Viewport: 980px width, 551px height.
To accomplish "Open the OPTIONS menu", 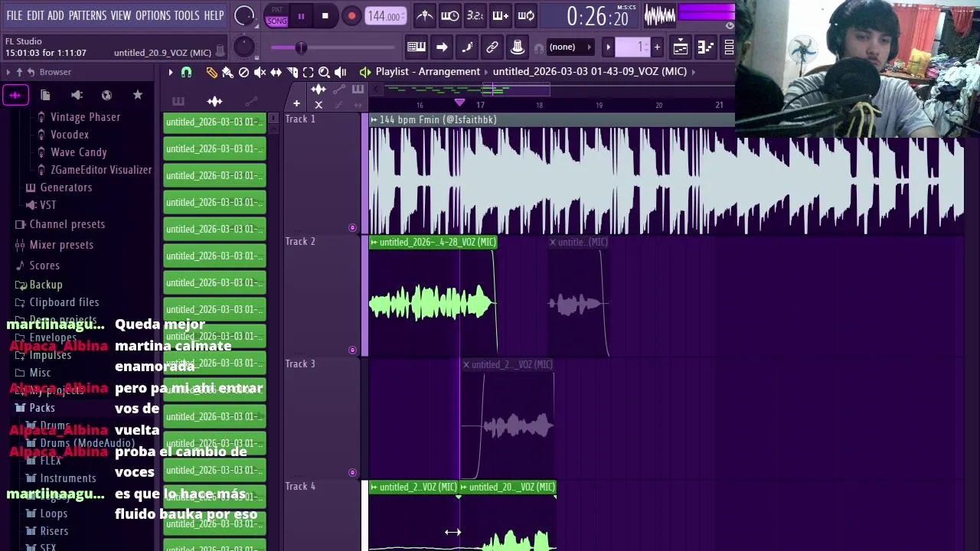I will pyautogui.click(x=153, y=15).
